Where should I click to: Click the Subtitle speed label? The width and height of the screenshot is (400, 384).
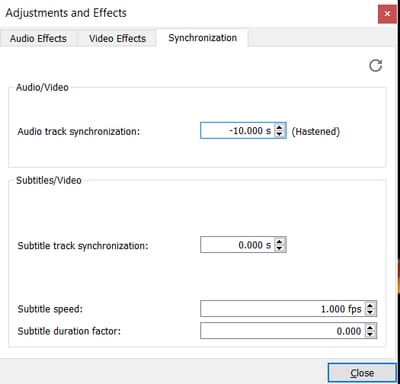pos(50,309)
